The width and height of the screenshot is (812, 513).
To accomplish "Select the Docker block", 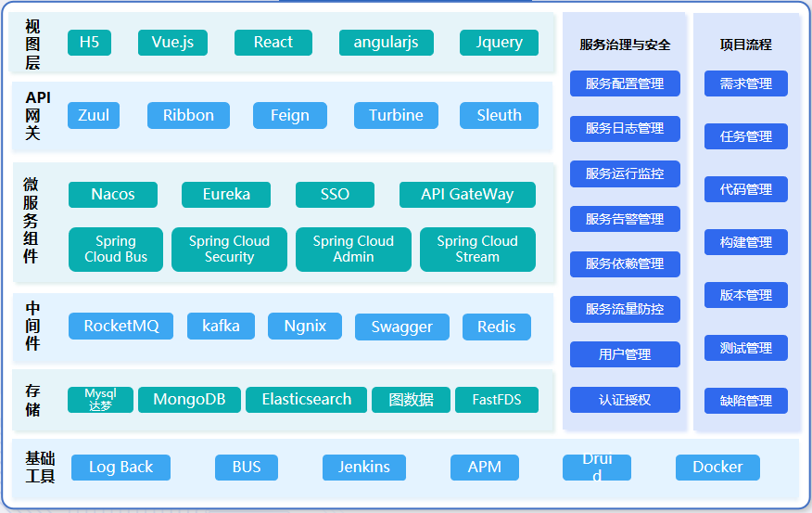I will [x=717, y=468].
